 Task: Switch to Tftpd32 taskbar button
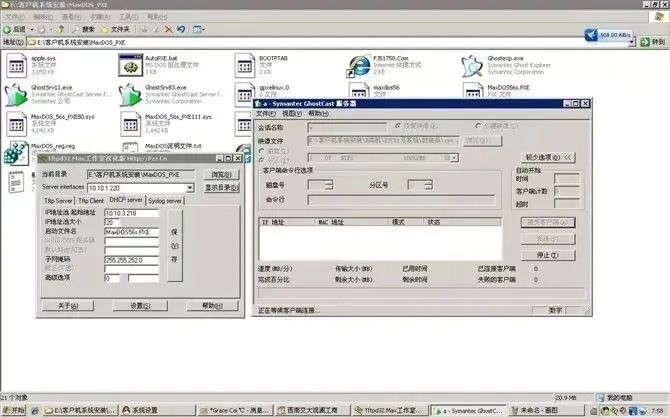pos(391,410)
